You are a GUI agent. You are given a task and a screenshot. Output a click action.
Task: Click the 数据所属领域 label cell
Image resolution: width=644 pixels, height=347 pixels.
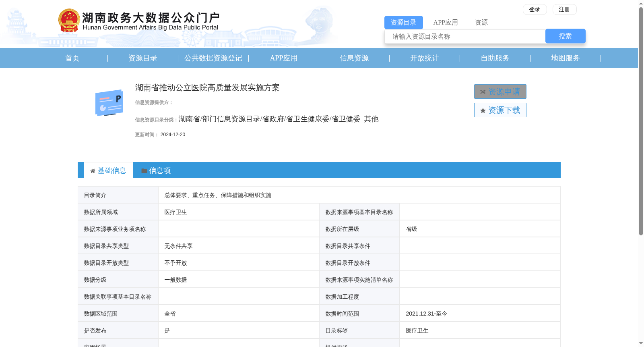pos(118,212)
